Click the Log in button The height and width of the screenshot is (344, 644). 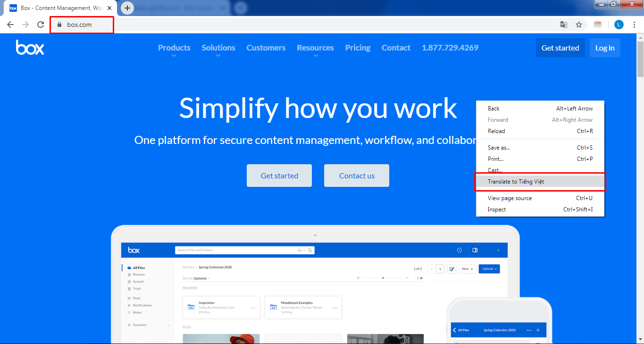coord(605,48)
